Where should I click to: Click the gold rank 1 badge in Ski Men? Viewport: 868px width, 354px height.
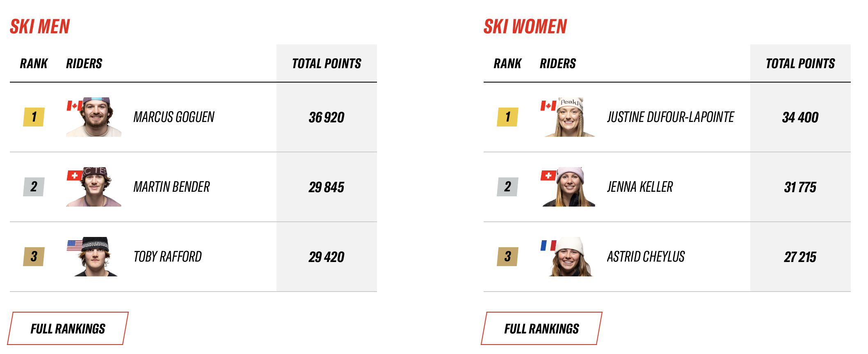pyautogui.click(x=34, y=117)
